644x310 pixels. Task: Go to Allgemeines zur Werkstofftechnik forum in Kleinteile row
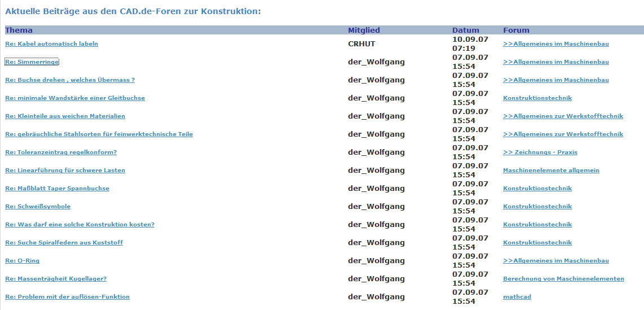pos(563,116)
